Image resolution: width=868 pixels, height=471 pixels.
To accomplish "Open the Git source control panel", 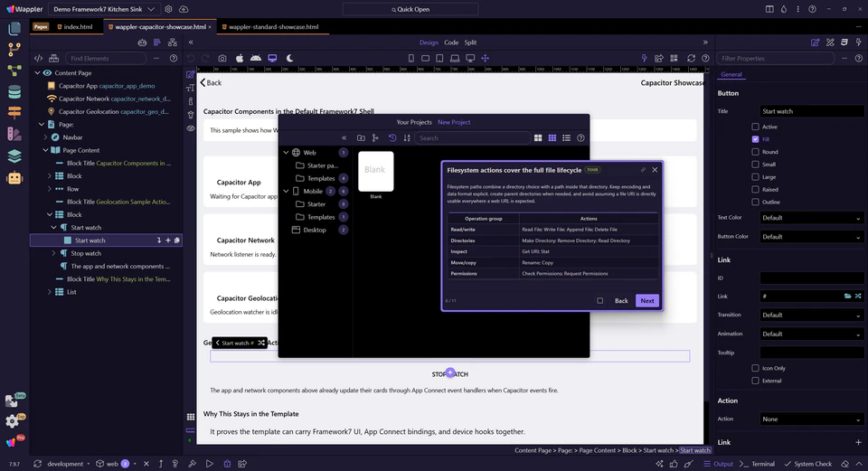I will tap(14, 49).
